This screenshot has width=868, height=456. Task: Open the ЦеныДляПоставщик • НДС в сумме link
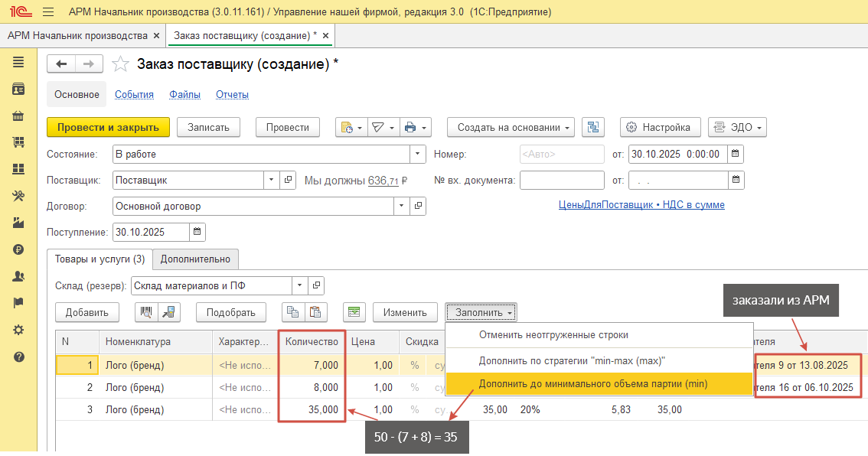pos(641,205)
